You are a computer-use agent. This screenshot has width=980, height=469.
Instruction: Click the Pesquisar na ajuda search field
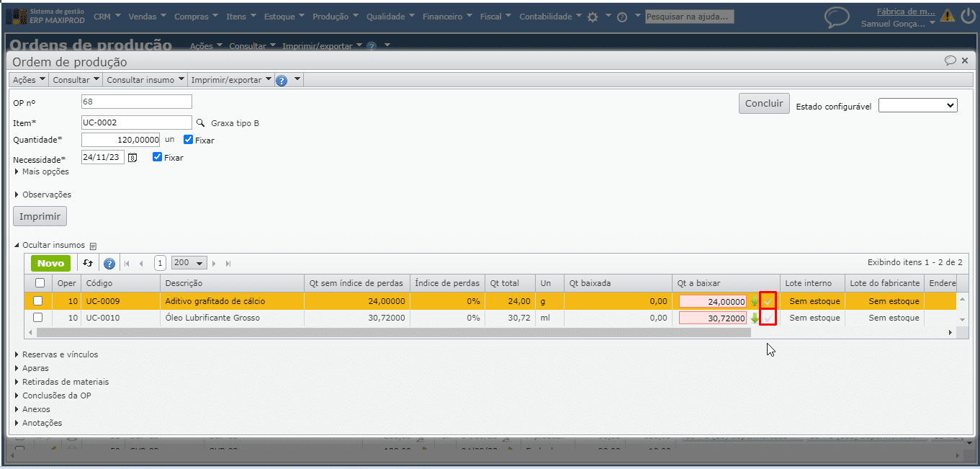click(689, 16)
